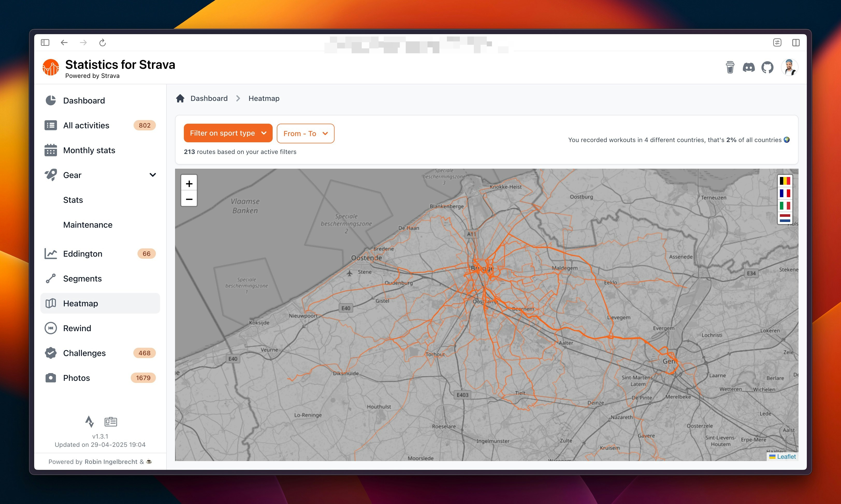This screenshot has height=504, width=841.
Task: Click the home icon in breadcrumb
Action: pyautogui.click(x=180, y=99)
